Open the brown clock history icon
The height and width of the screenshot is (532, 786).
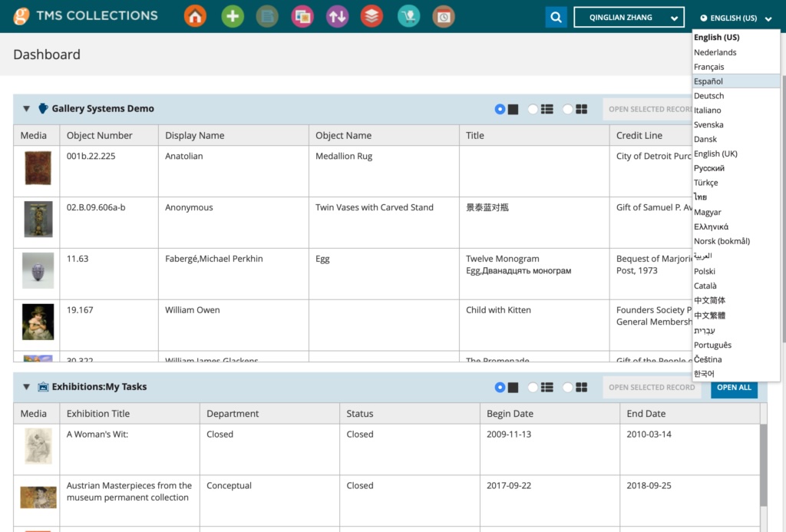coord(444,17)
